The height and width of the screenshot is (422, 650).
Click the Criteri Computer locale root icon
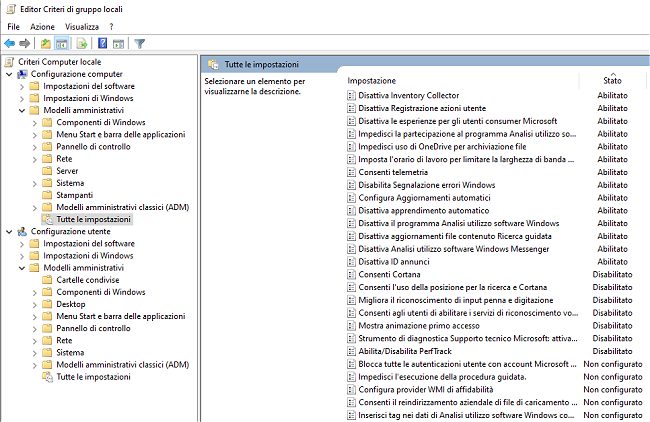[x=9, y=62]
